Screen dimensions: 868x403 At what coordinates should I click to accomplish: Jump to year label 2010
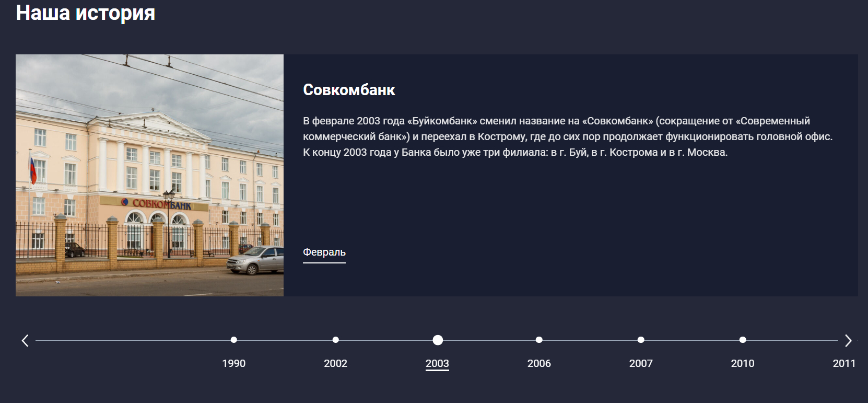coord(743,363)
